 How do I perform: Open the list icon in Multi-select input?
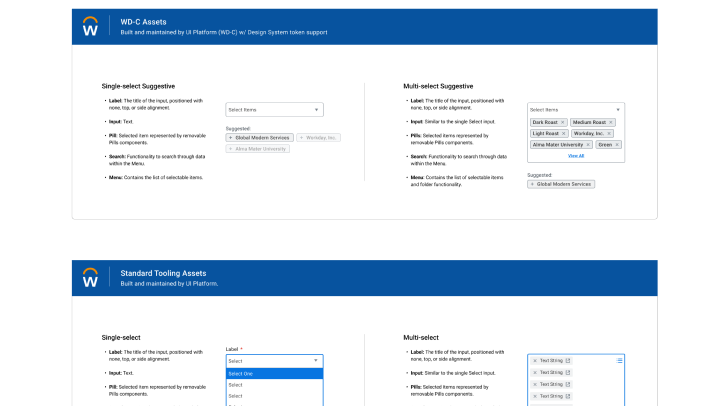(619, 359)
